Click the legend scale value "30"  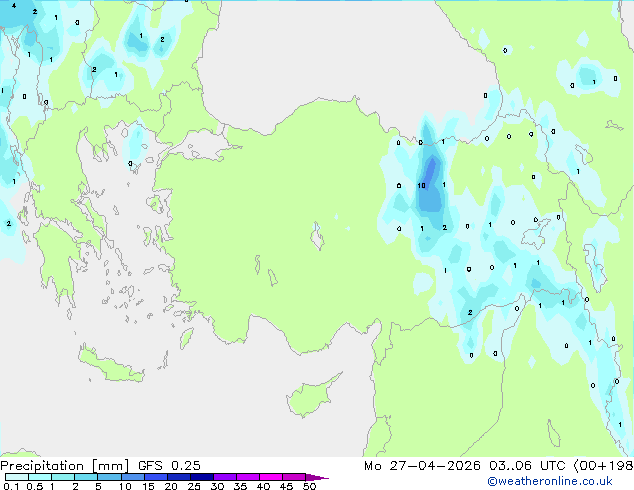217,486
